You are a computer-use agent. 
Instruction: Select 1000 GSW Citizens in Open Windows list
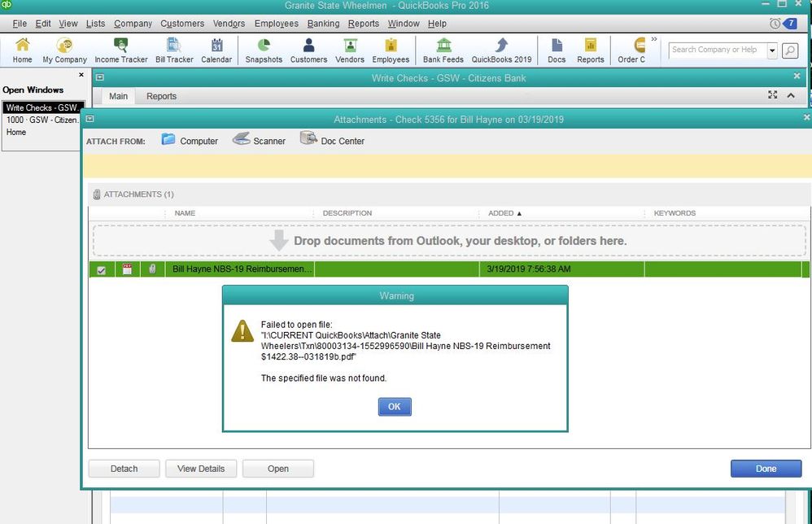tap(43, 120)
